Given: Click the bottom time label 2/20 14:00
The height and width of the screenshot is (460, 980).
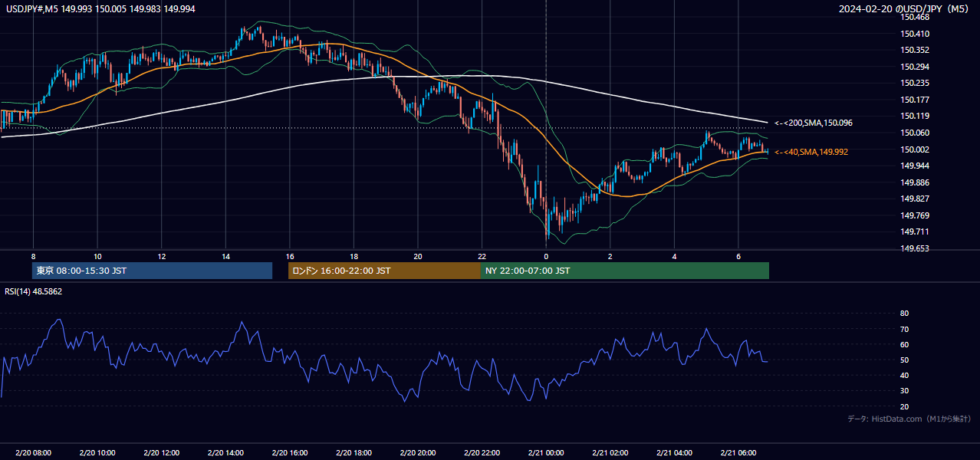Looking at the screenshot, I should [225, 453].
